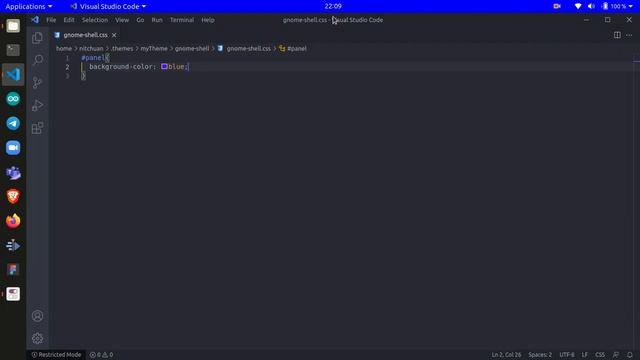The width and height of the screenshot is (640, 360).
Task: Open the Search view in activity bar
Action: click(x=38, y=60)
